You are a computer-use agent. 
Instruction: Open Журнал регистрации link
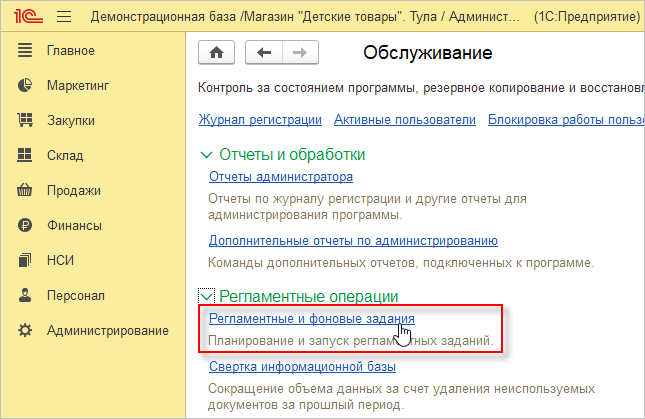click(260, 120)
